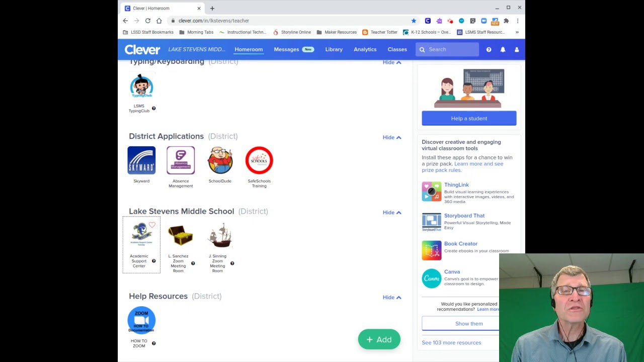Open a new browser tab

212,8
